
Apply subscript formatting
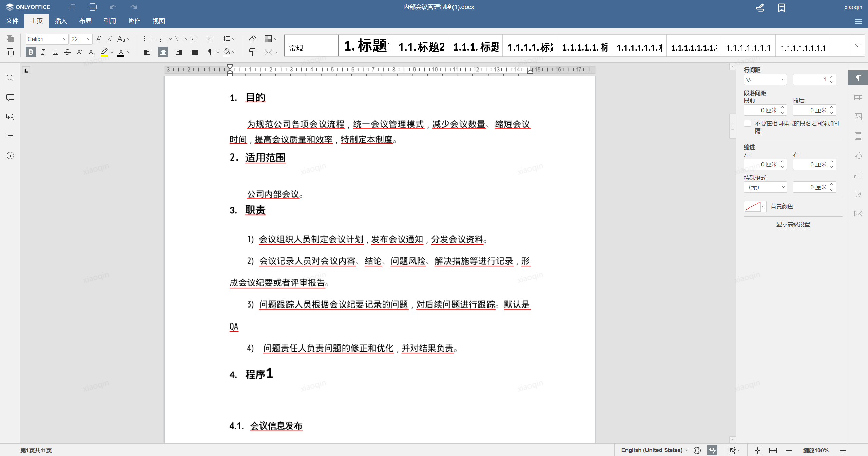(x=92, y=52)
